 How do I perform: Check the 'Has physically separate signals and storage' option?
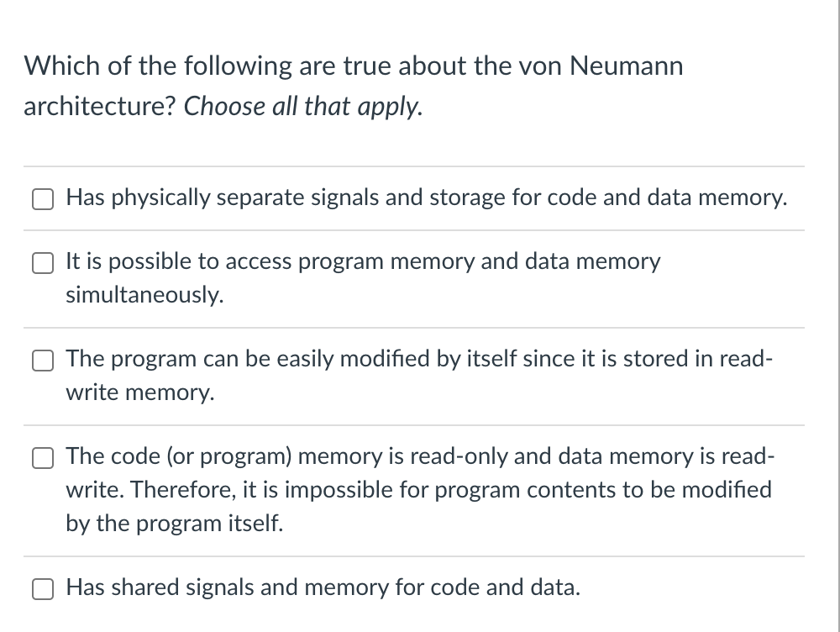pos(43,198)
